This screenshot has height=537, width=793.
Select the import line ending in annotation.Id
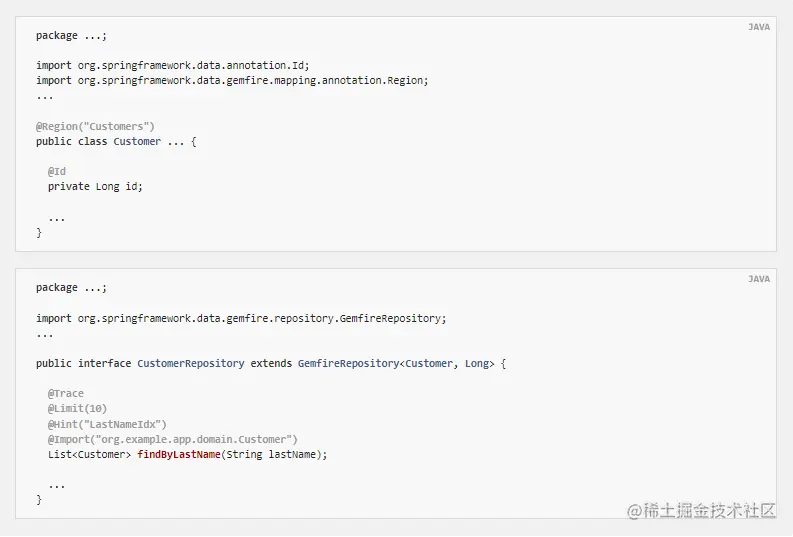[172, 65]
